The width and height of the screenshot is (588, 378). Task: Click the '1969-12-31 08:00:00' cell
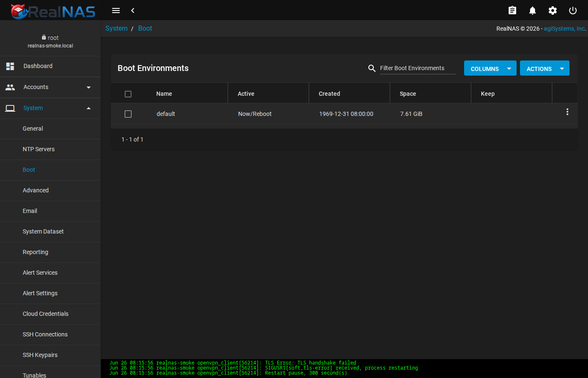(x=346, y=114)
